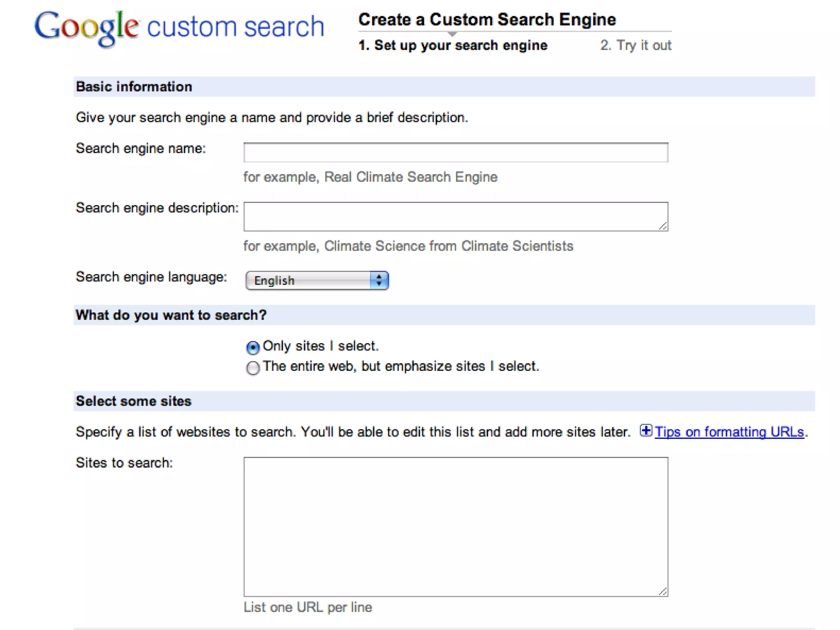Go to step "1. Set up your search engine"
840x630 pixels.
pos(453,46)
